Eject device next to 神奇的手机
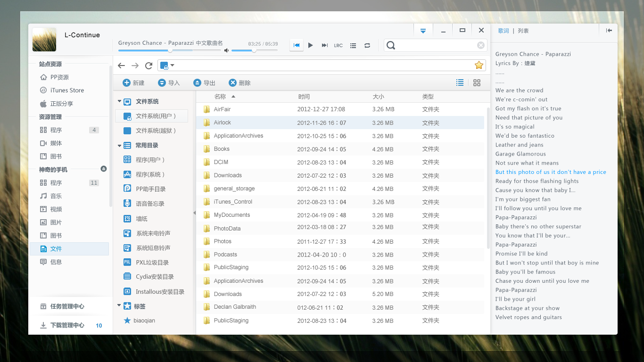 coord(104,169)
